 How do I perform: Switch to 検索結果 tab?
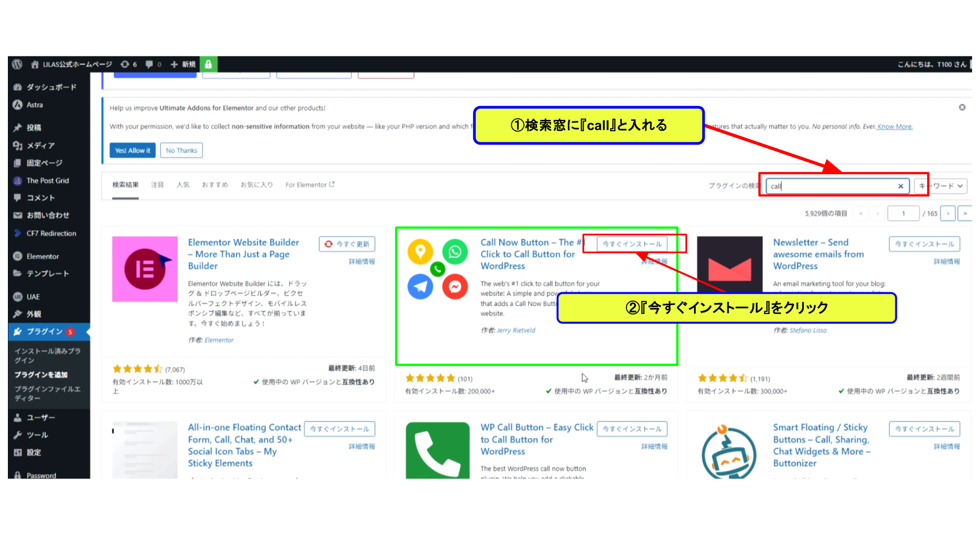pyautogui.click(x=125, y=185)
